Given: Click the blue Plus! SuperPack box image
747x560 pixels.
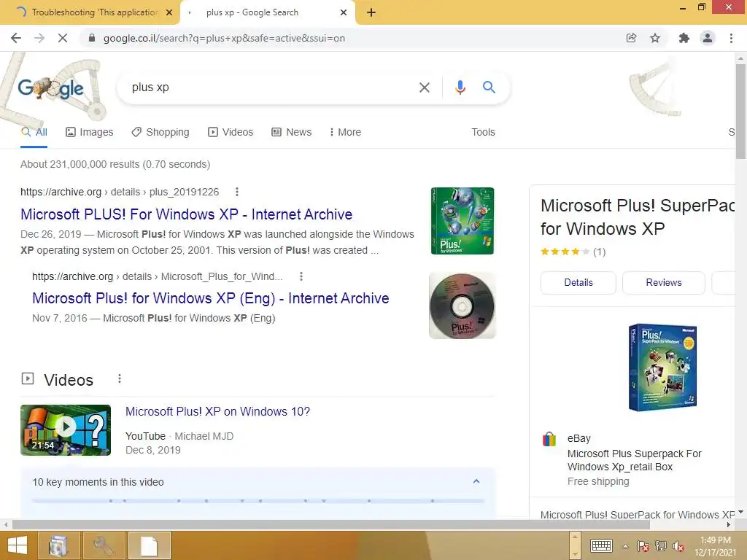Looking at the screenshot, I should click(662, 367).
